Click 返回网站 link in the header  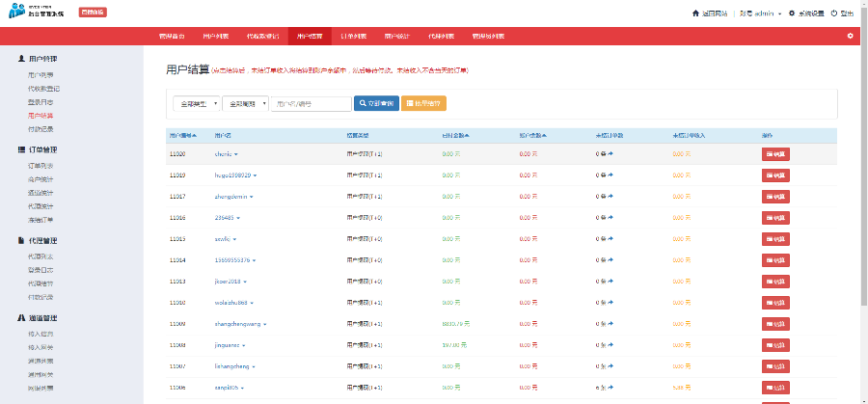[714, 13]
